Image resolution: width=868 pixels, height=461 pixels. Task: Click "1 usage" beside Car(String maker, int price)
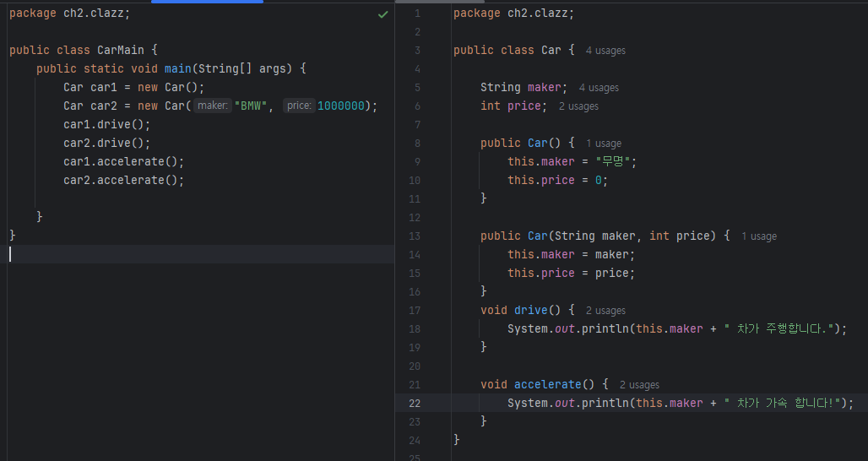click(x=759, y=236)
